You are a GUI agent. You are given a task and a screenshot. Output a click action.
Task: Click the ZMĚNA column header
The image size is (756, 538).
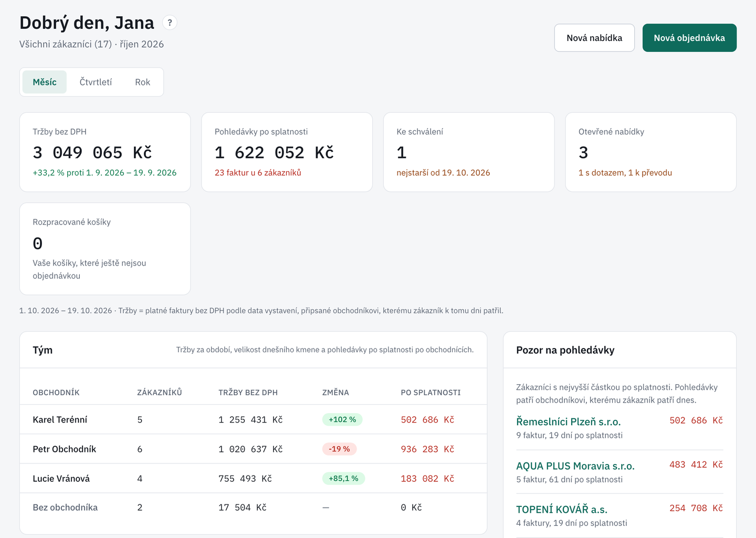click(x=335, y=393)
